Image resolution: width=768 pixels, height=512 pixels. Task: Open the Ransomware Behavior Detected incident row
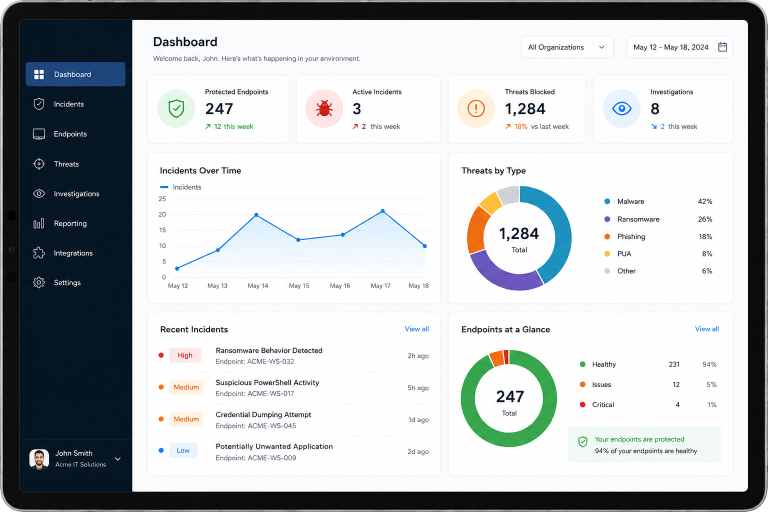tap(294, 356)
